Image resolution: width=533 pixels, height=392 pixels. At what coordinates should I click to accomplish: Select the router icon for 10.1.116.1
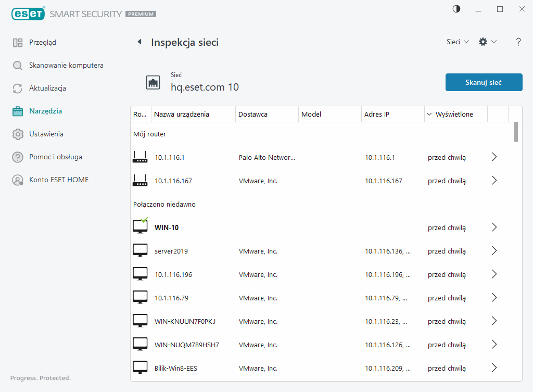(x=140, y=157)
